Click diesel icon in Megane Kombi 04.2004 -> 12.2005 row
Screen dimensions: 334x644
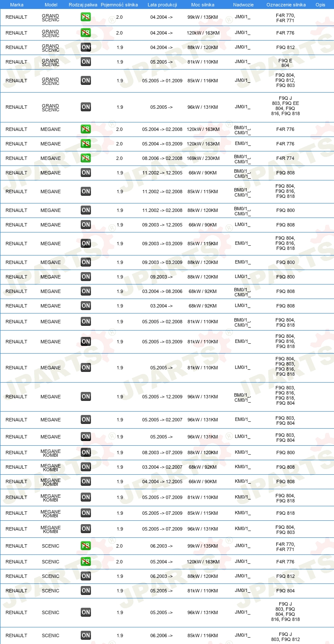[86, 482]
